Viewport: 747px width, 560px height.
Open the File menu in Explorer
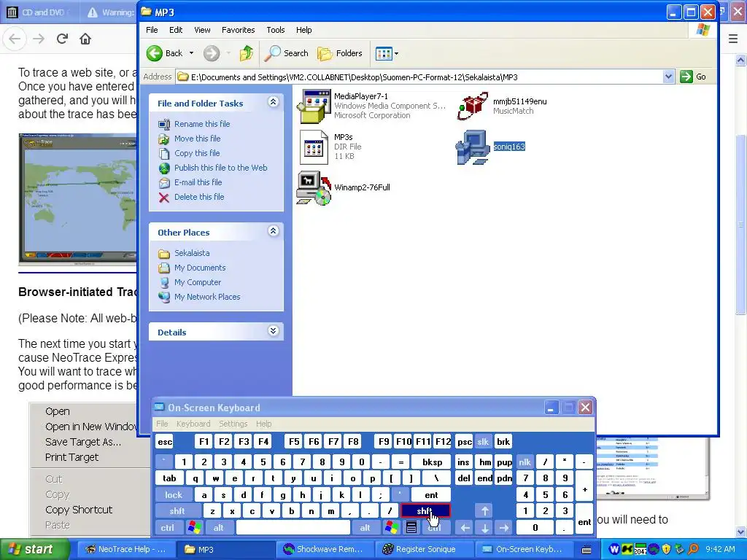pyautogui.click(x=152, y=30)
